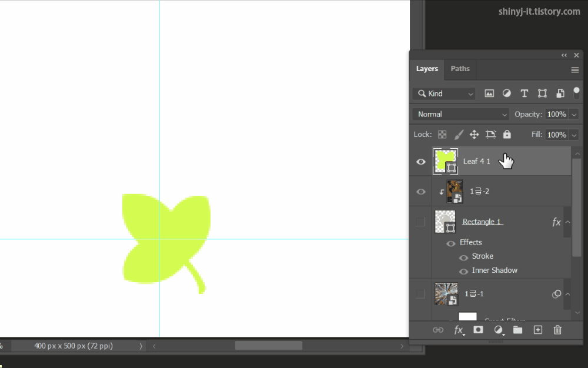Screen dimensions: 588x368
Task: Switch to the Paths tab
Action: pyautogui.click(x=460, y=69)
